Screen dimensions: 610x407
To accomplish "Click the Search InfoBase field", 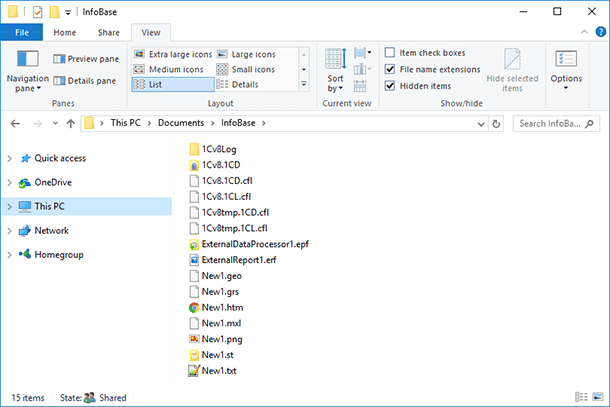I will pyautogui.click(x=556, y=124).
